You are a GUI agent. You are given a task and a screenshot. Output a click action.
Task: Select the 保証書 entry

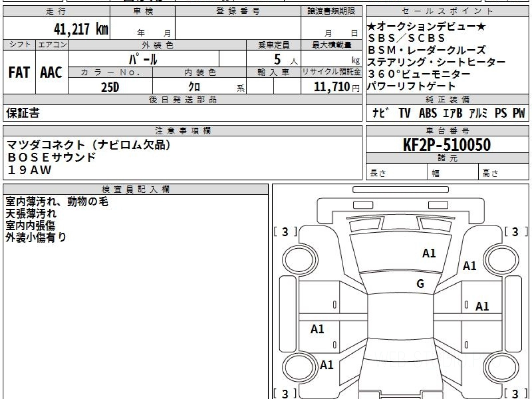click(x=23, y=113)
